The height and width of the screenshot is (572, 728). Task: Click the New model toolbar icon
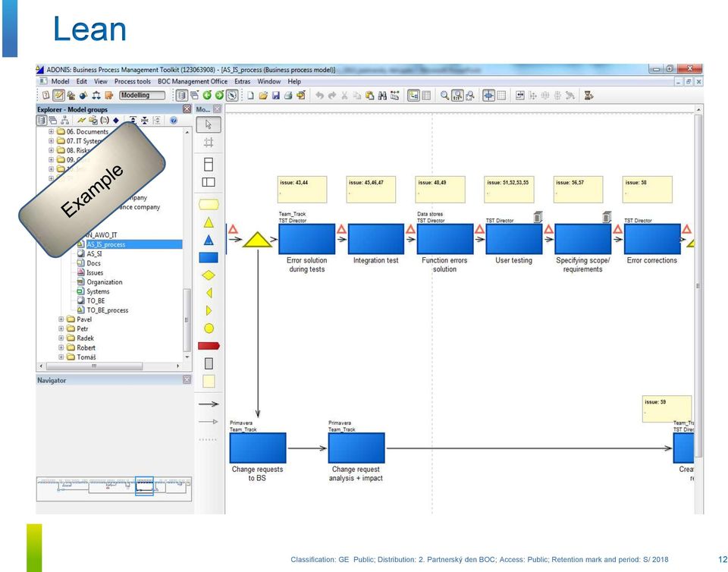click(x=251, y=96)
